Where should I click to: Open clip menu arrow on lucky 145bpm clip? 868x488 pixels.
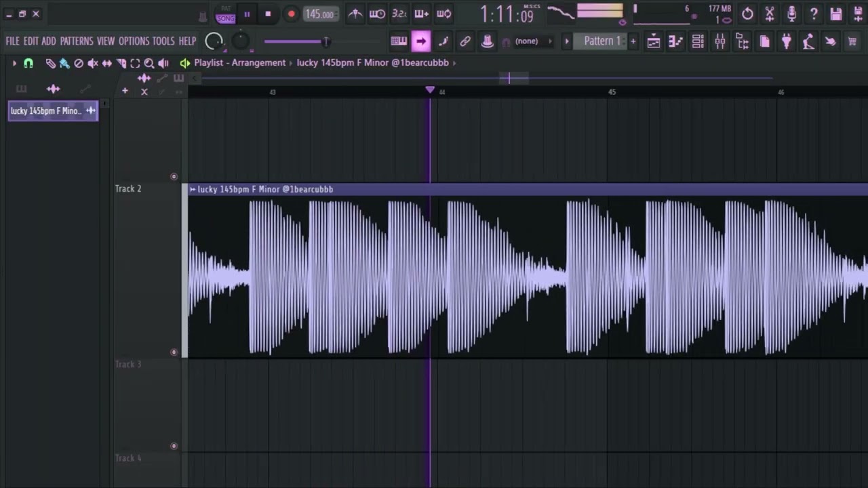click(x=193, y=190)
